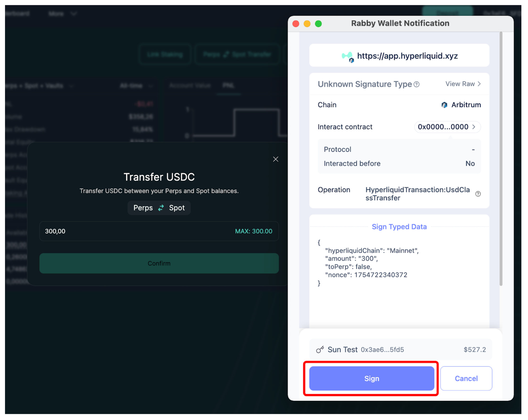Focus the USDC transfer amount field

click(x=132, y=231)
